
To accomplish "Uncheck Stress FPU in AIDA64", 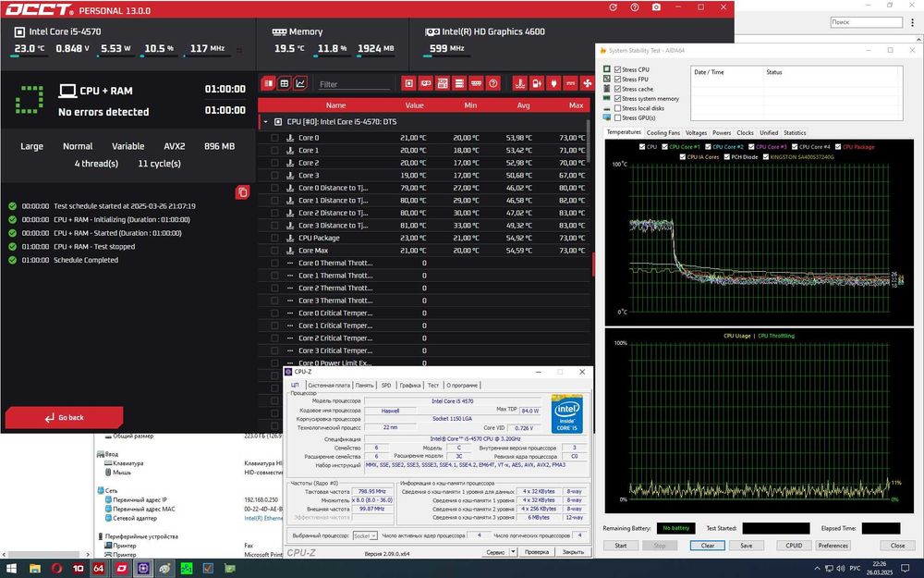I will pos(617,79).
